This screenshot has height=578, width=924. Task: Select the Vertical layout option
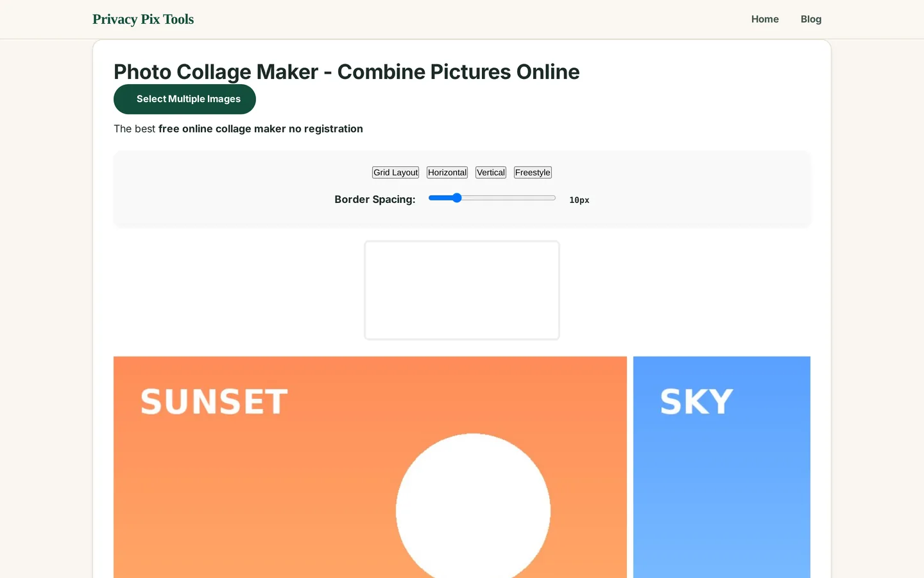[491, 172]
